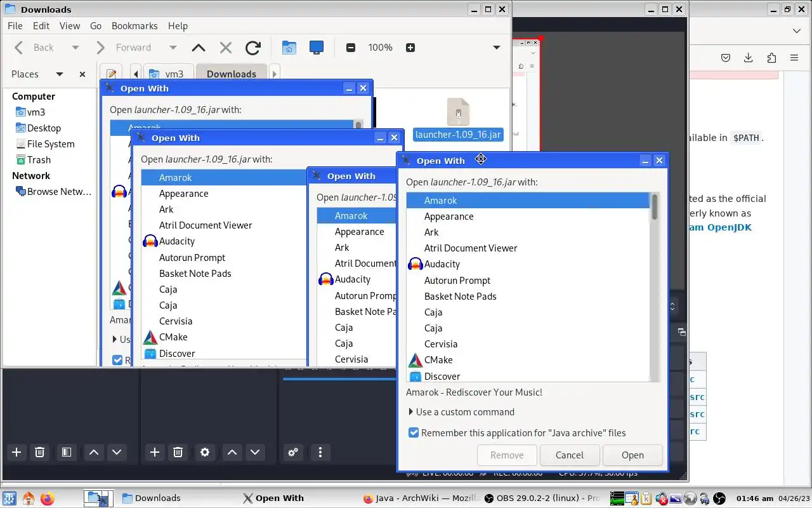Open the Bookmarks menu in Caja
This screenshot has height=508, width=812.
coord(134,25)
